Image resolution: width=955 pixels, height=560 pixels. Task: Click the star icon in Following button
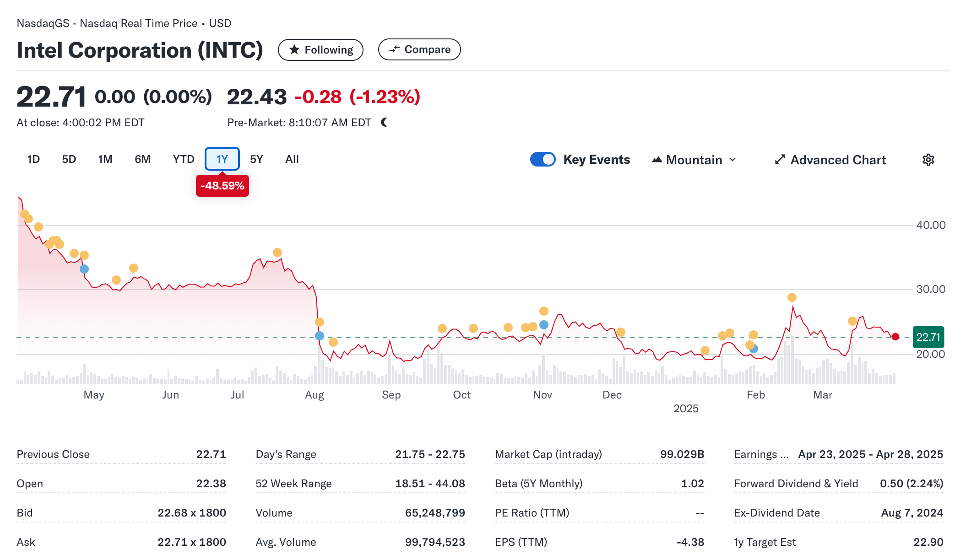294,49
